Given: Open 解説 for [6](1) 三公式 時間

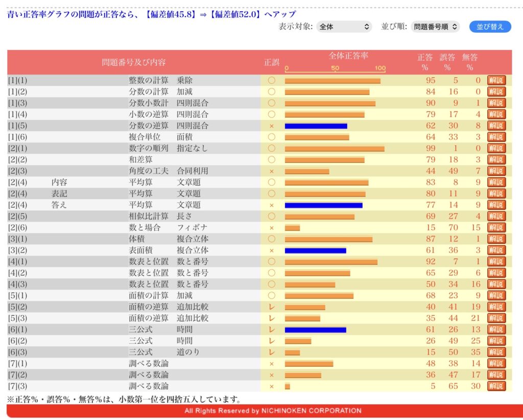Looking at the screenshot, I should [496, 330].
